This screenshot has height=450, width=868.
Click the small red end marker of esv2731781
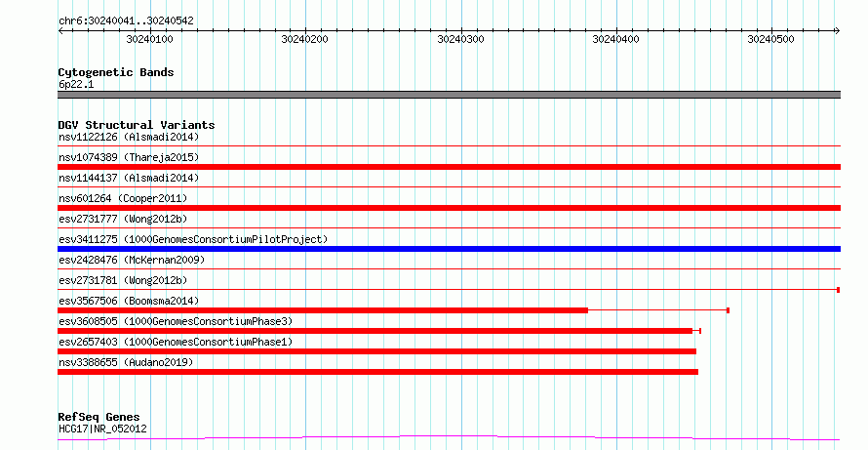click(839, 290)
